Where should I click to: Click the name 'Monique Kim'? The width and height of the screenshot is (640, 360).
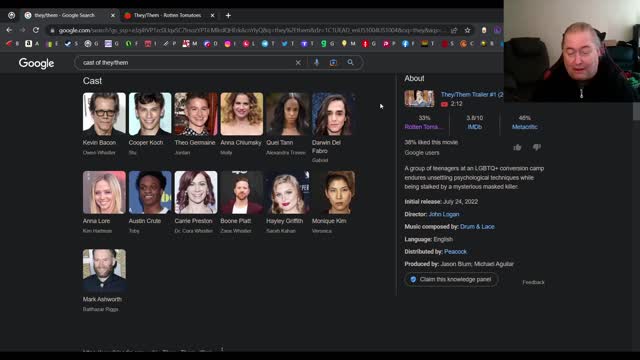(329, 221)
